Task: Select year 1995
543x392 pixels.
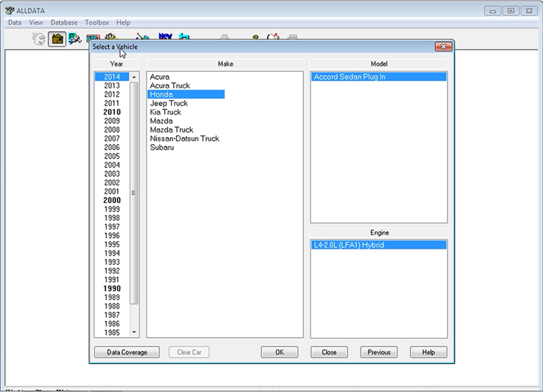Action: pos(112,244)
